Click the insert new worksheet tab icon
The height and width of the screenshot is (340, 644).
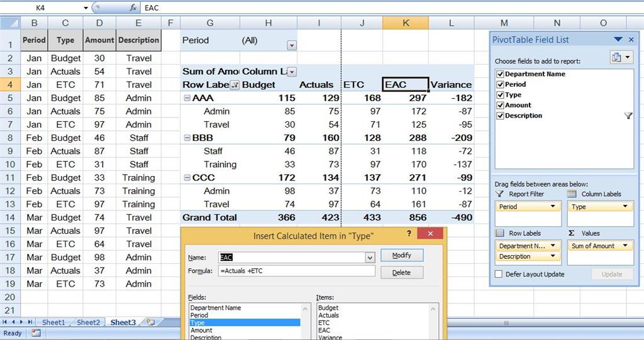pyautogui.click(x=150, y=322)
